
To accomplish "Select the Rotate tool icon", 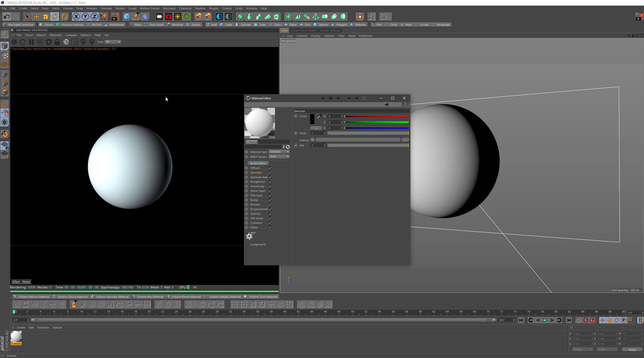I will pyautogui.click(x=55, y=17).
